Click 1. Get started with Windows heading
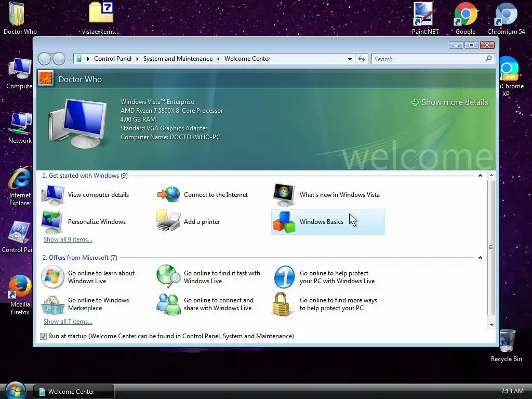The height and width of the screenshot is (399, 532). tap(85, 176)
